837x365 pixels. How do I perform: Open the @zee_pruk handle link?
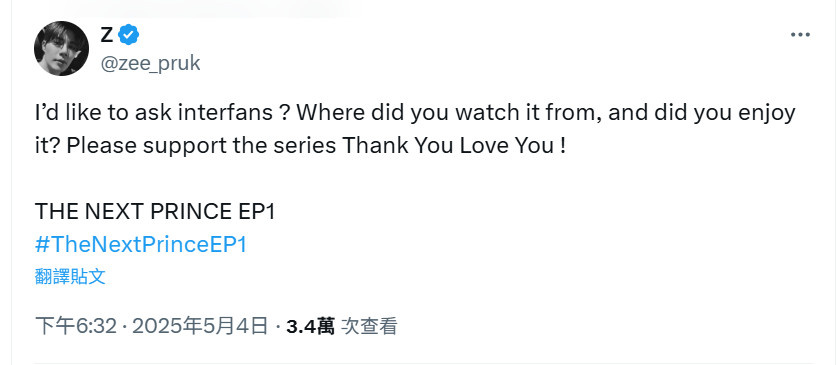pos(150,63)
